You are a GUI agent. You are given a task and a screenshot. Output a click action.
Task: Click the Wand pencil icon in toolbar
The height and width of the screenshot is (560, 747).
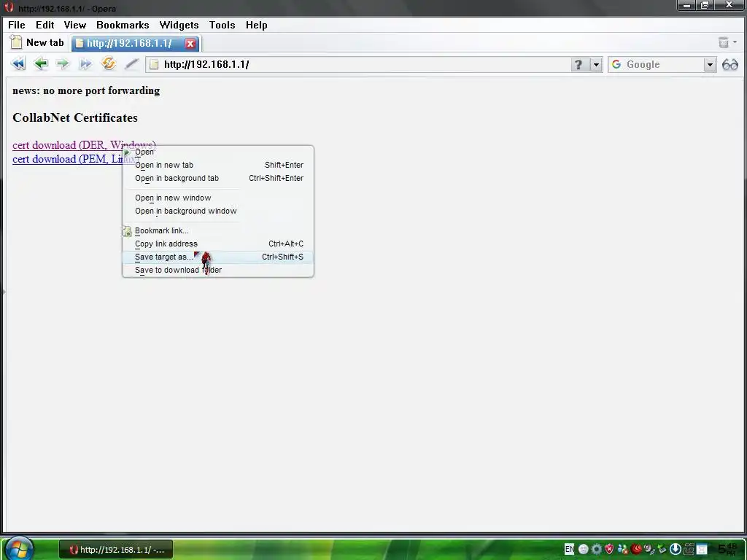pos(131,64)
